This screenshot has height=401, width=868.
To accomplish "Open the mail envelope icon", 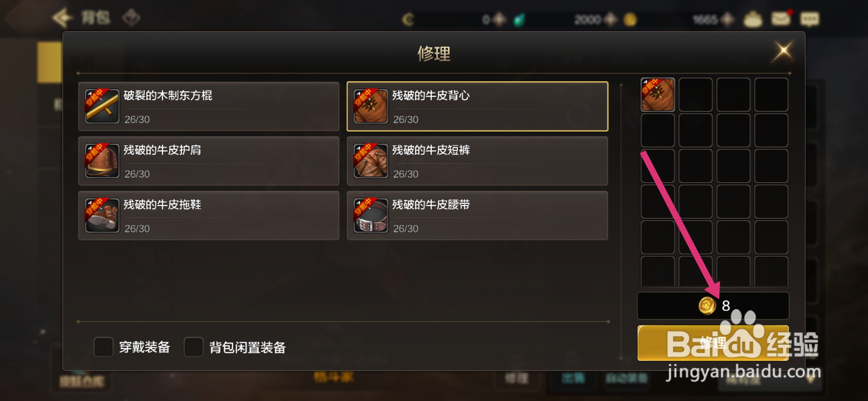I will (781, 19).
